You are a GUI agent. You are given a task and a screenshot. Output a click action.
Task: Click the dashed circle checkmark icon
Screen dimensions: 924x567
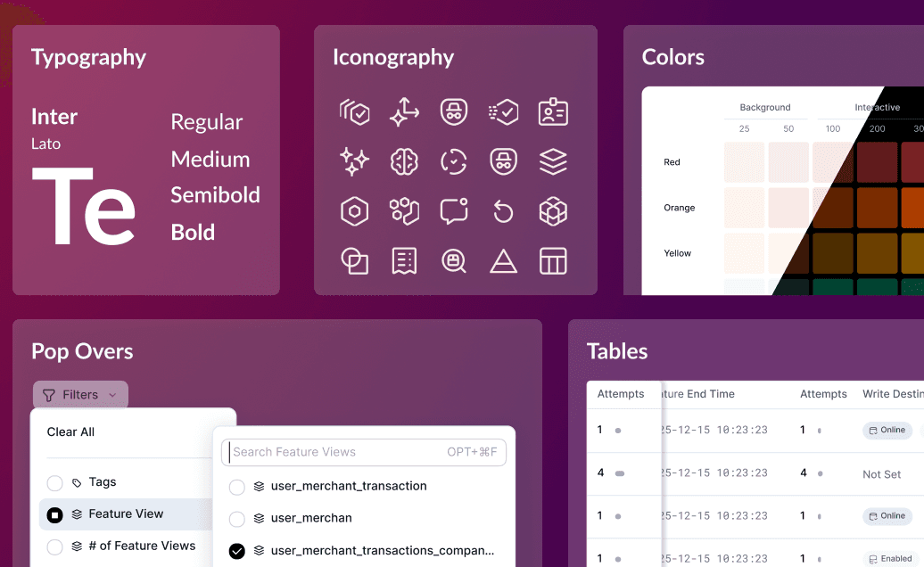point(454,161)
